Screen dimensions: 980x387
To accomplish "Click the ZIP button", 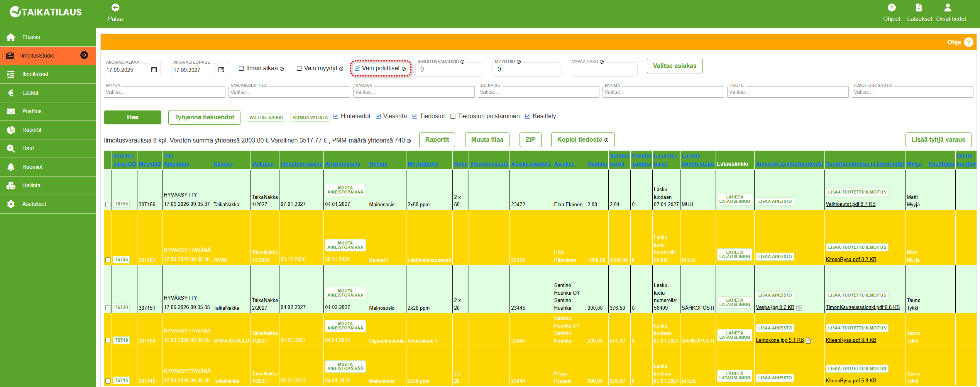I will tap(530, 140).
